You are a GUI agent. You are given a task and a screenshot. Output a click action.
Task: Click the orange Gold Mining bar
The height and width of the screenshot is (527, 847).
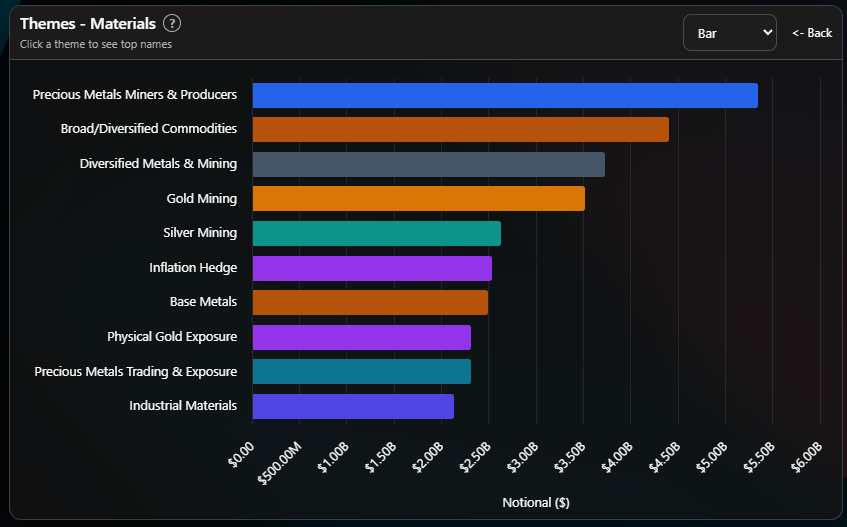point(419,199)
